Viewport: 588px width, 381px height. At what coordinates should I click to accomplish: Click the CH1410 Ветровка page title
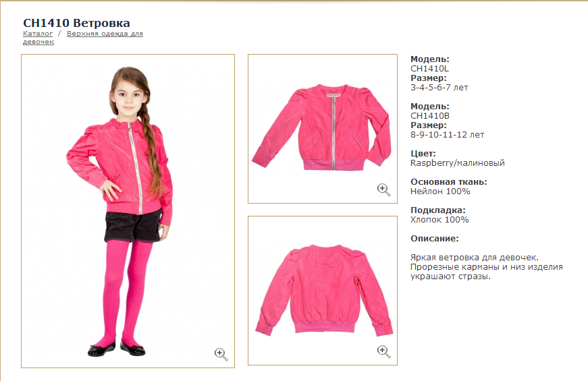tap(76, 23)
